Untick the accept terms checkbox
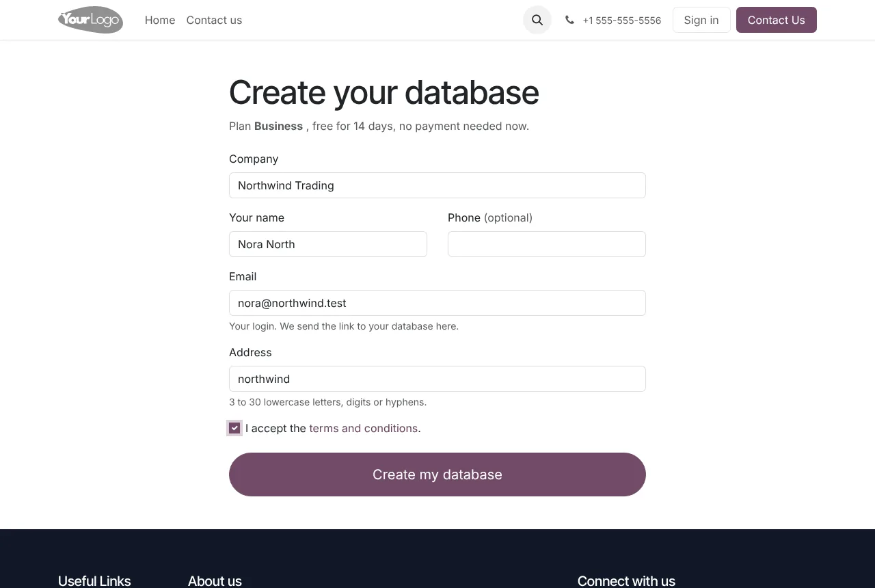Viewport: 875px width, 588px height. pyautogui.click(x=234, y=428)
